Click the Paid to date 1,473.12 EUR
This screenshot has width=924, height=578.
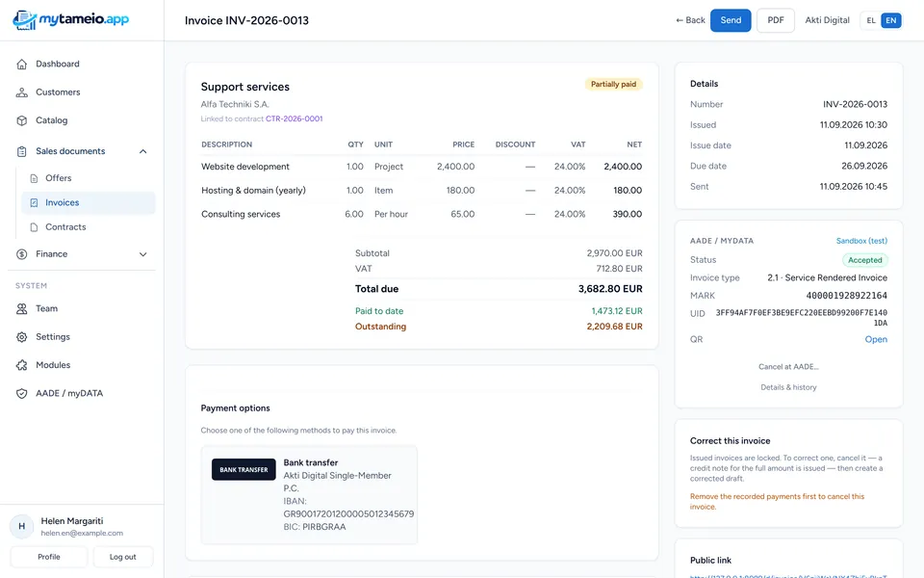click(617, 311)
